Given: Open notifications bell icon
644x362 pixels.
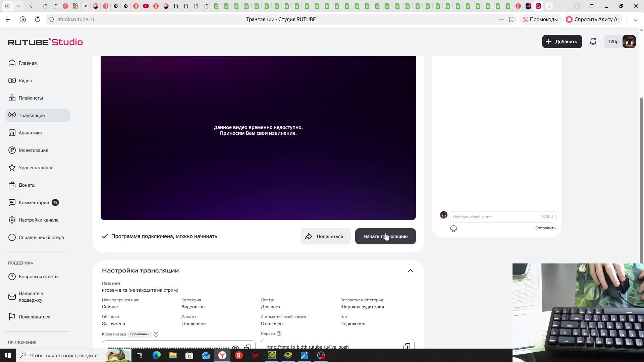Looking at the screenshot, I should [x=593, y=42].
